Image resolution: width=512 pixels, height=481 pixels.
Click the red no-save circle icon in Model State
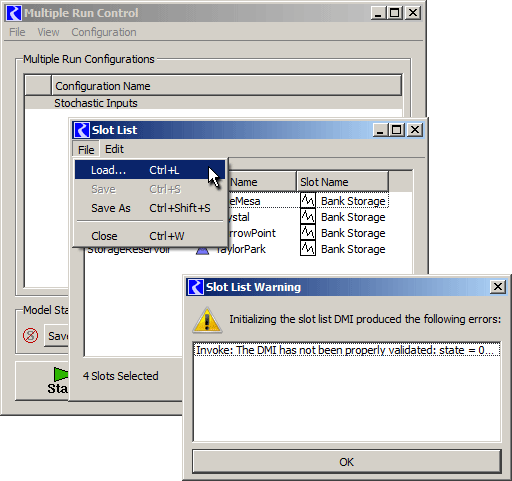tap(30, 335)
